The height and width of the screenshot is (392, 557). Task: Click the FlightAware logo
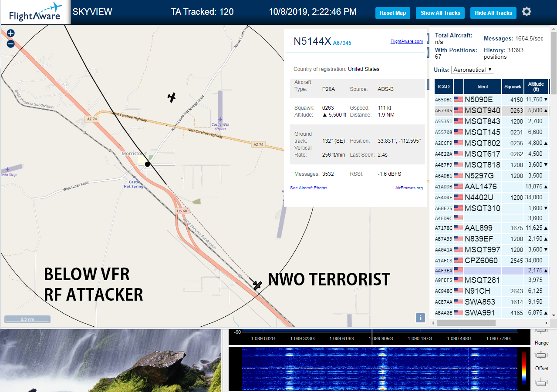click(35, 12)
